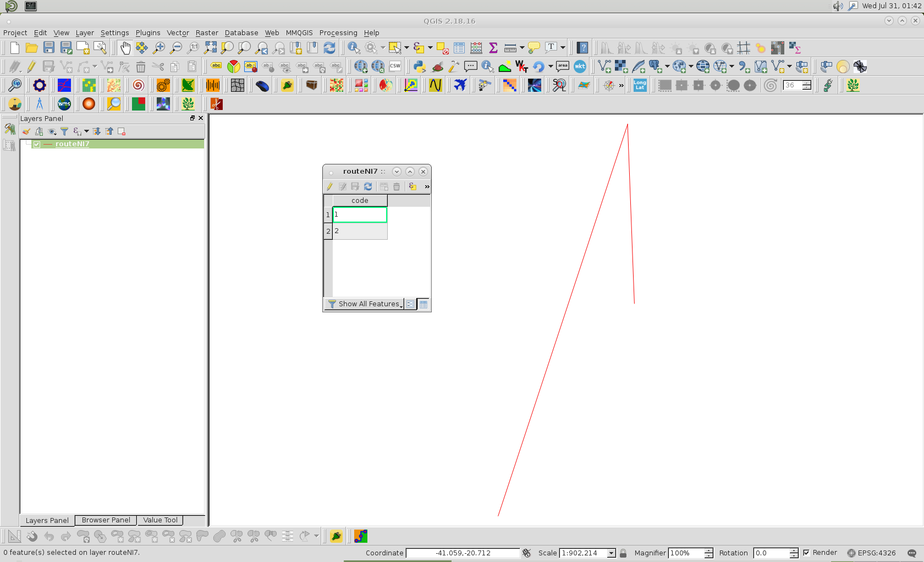Expand routeNI7 table toolbar overflow chevron
Screen dimensions: 924x562
427,187
